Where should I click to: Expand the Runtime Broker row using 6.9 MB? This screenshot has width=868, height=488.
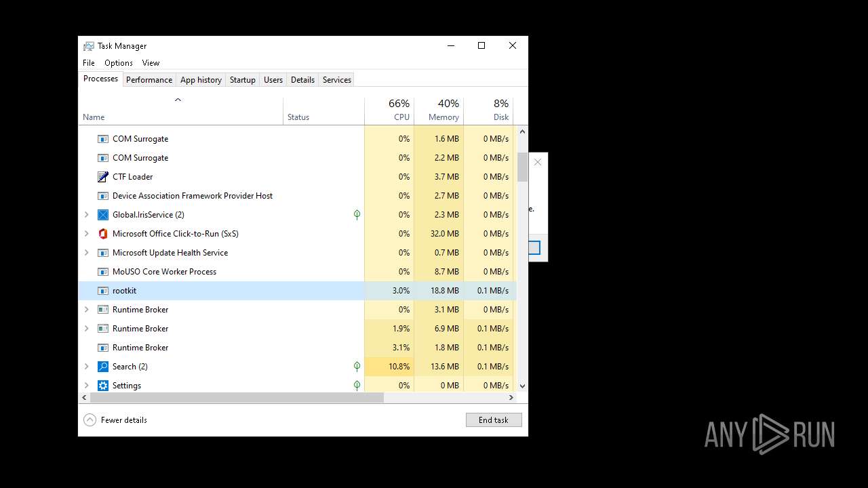(x=86, y=329)
